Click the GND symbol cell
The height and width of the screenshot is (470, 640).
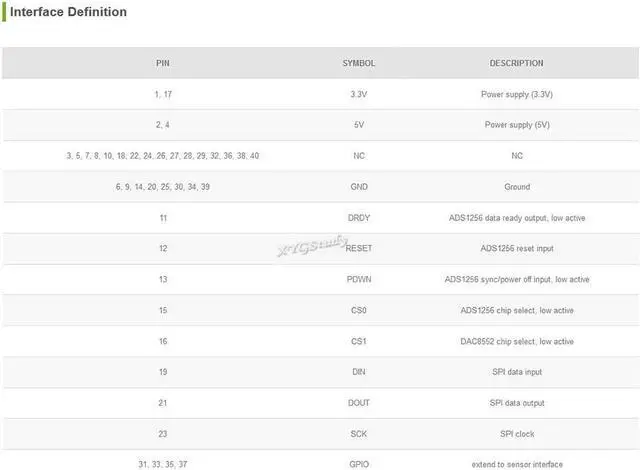pos(359,187)
